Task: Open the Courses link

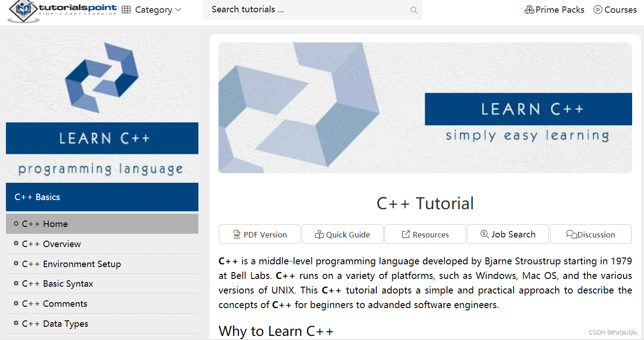Action: coord(620,10)
